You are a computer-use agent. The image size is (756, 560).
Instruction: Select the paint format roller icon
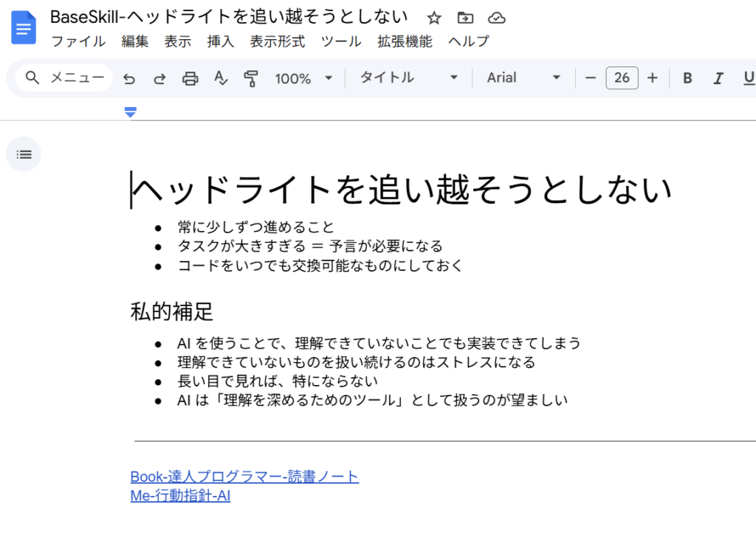coord(251,78)
